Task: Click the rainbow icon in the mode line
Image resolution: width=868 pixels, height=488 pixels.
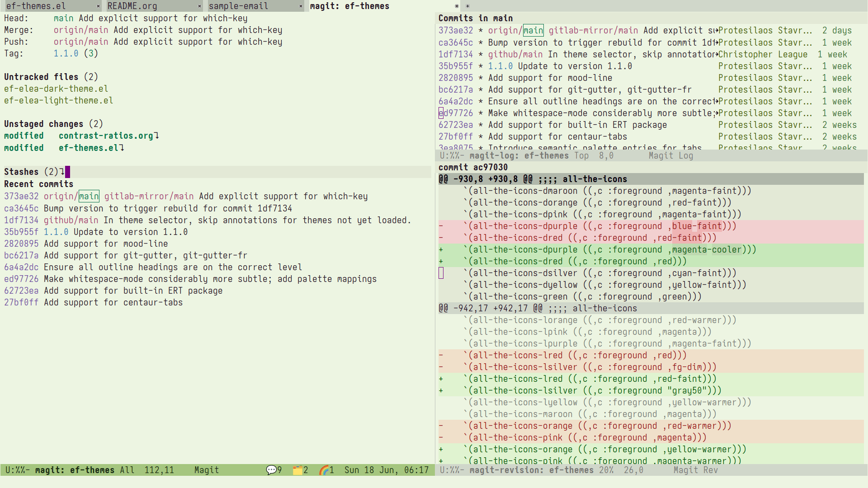Action: point(324,470)
